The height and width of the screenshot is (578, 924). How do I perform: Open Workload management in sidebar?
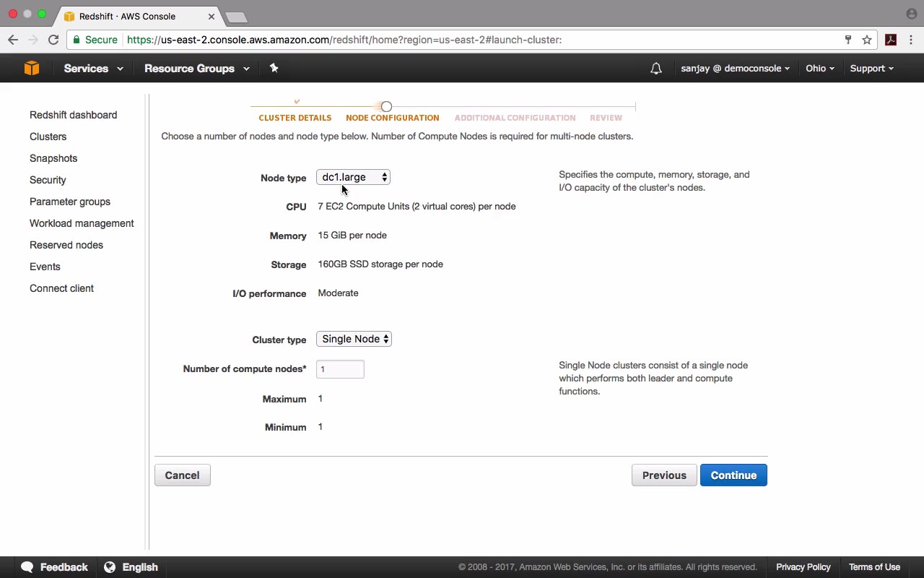[82, 223]
